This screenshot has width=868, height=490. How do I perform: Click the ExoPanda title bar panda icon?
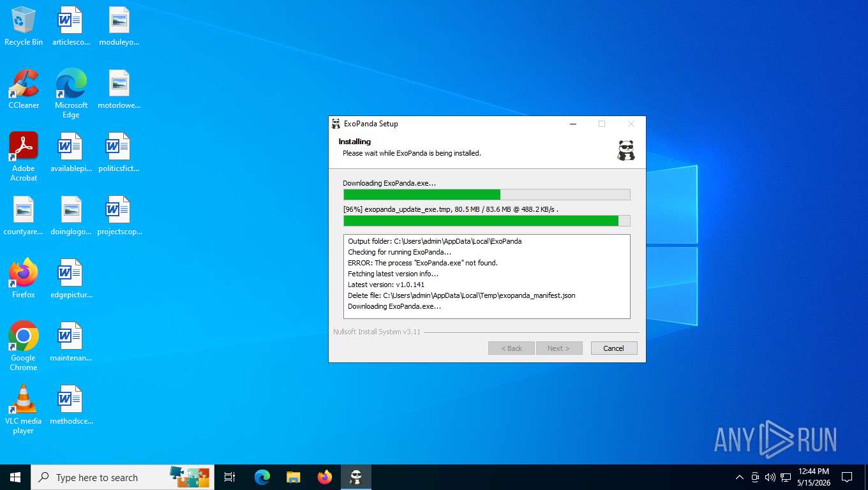point(336,124)
